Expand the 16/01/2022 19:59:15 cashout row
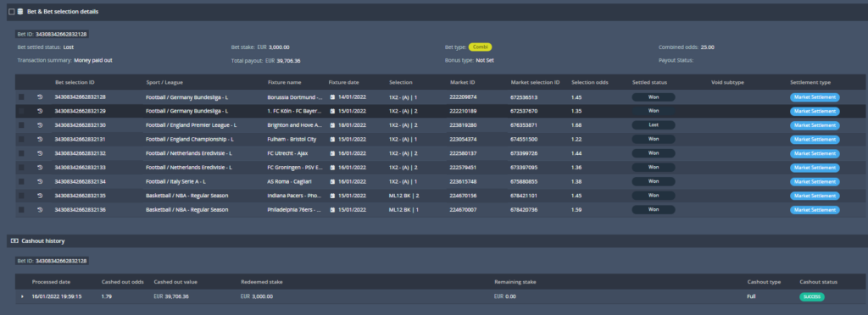This screenshot has height=315, width=868. (x=23, y=296)
